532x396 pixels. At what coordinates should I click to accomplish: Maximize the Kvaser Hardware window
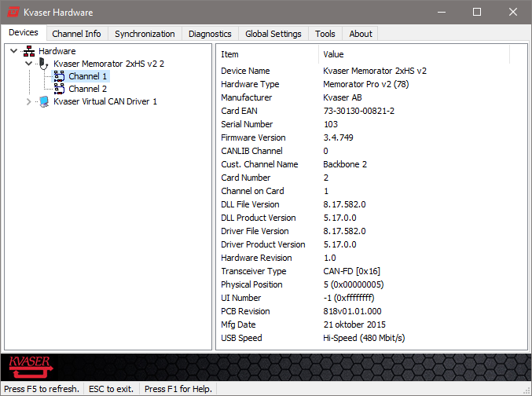(x=477, y=13)
